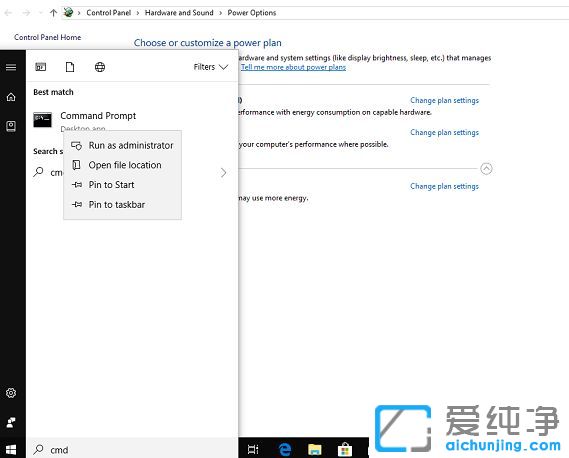Open the notebook icon in search sidebar
Viewport: 569px width, 458px height.
(11, 126)
